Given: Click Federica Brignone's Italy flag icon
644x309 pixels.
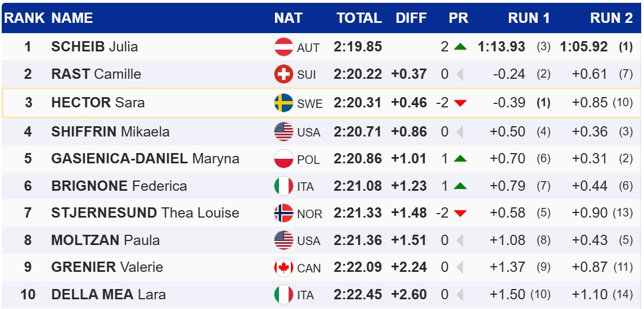Looking at the screenshot, I should (283, 186).
